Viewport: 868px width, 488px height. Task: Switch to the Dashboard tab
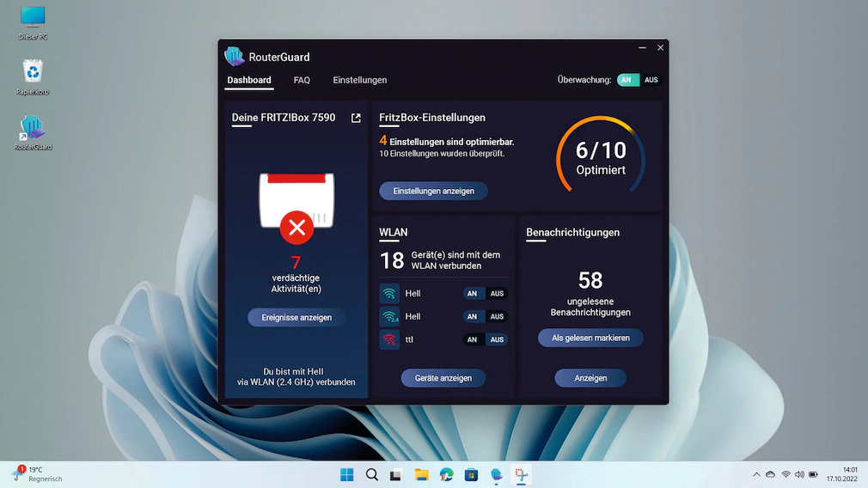point(249,80)
